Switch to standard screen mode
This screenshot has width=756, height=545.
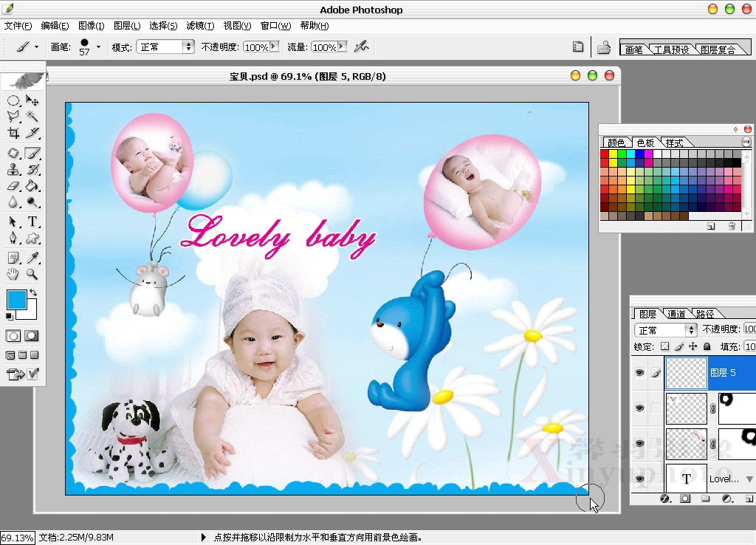[10, 355]
